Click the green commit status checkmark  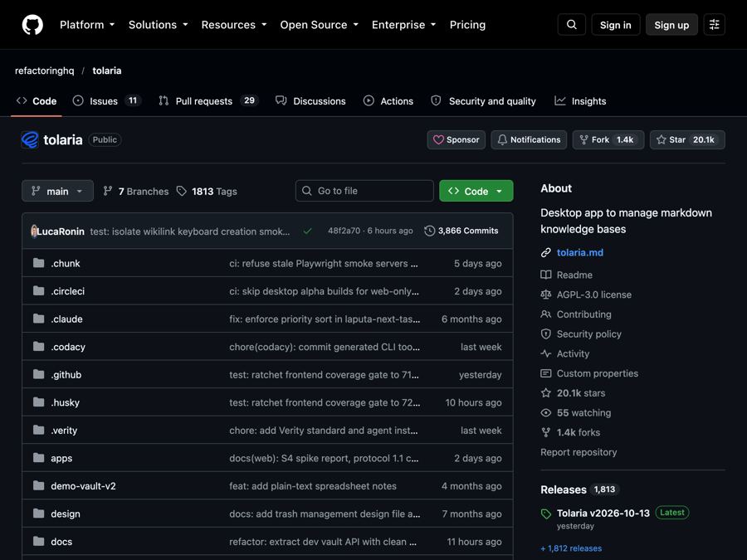(x=307, y=231)
